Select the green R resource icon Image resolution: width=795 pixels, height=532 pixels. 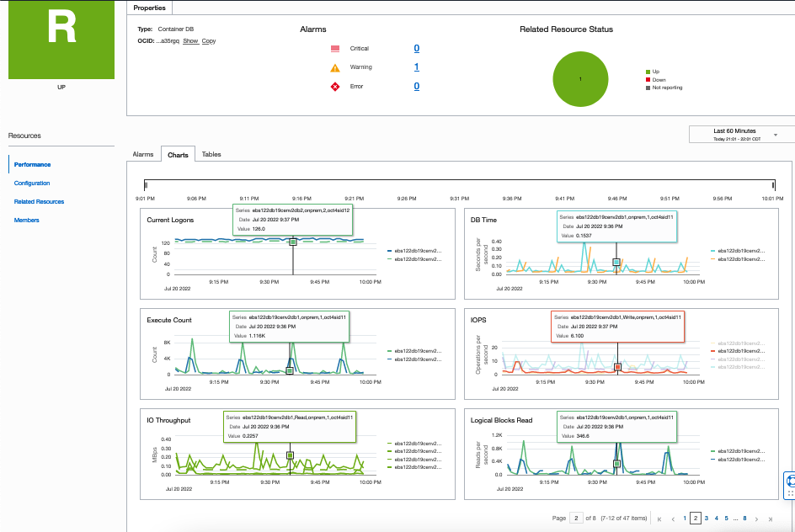[x=61, y=40]
